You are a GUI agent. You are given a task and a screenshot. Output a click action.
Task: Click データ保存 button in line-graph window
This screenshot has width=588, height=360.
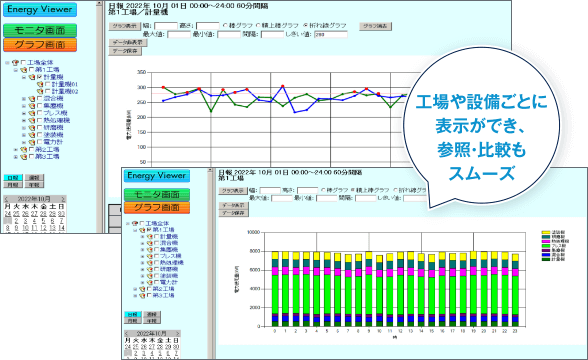click(125, 51)
